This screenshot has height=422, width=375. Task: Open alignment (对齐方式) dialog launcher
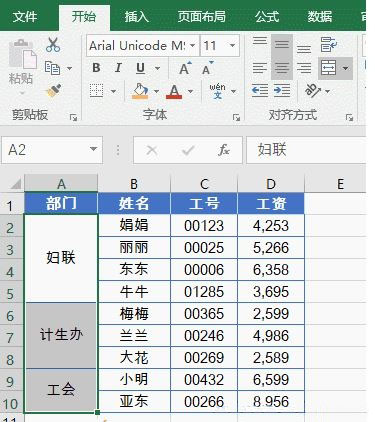click(349, 117)
